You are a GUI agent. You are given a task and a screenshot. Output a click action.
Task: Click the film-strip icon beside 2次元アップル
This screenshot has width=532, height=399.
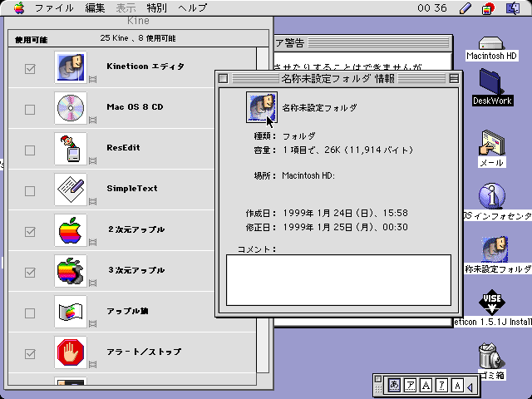(92, 242)
